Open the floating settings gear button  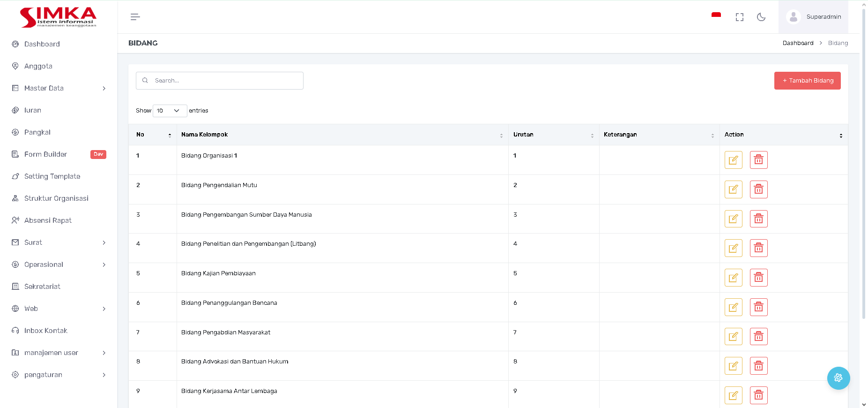pos(838,378)
